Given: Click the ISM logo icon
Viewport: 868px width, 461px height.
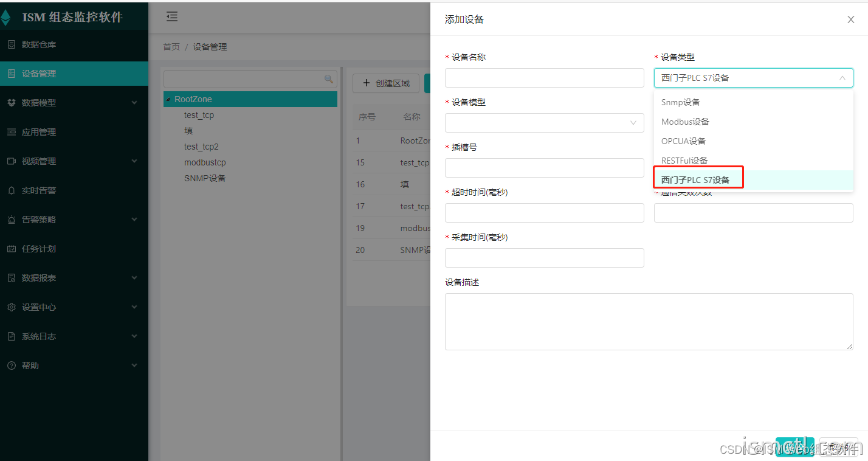Looking at the screenshot, I should pyautogui.click(x=5, y=17).
